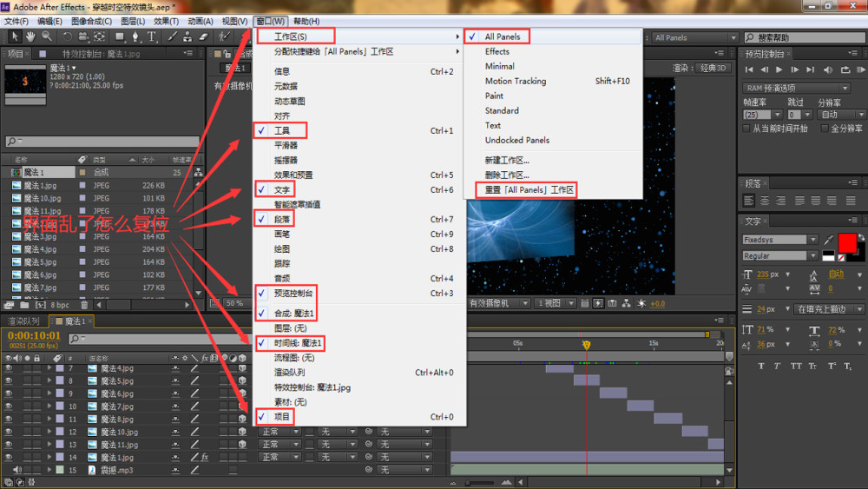Create new folder in project panel

pos(25,305)
